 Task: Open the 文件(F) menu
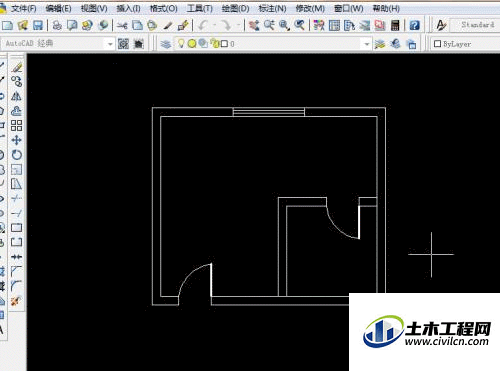click(x=24, y=8)
